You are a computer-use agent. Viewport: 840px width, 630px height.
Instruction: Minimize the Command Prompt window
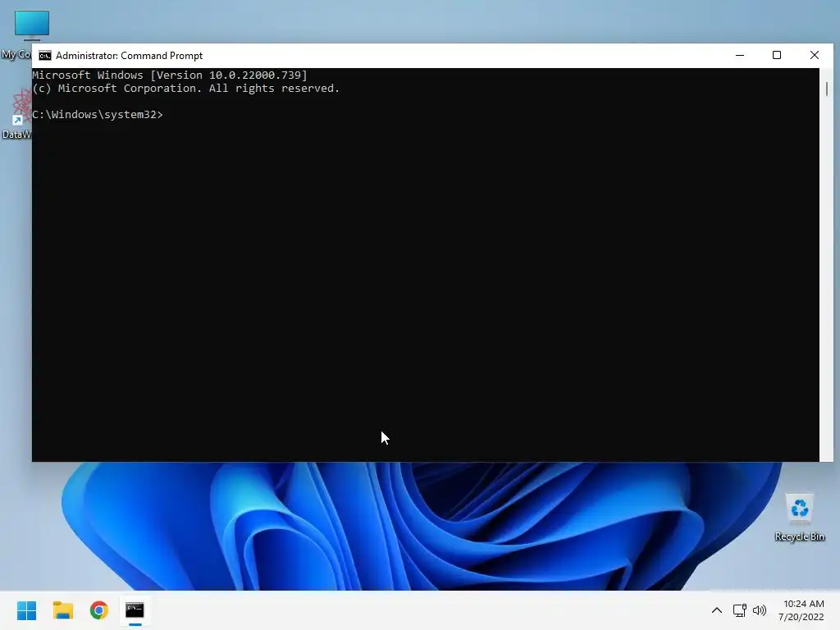(740, 55)
